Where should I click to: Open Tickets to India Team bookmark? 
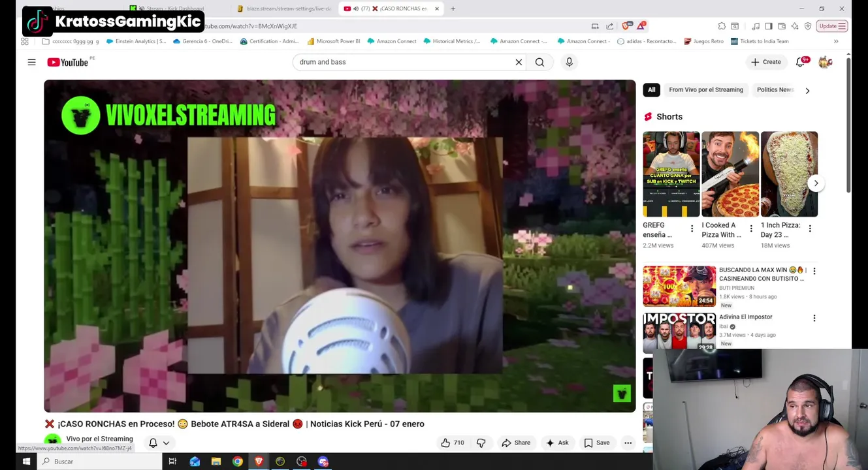click(760, 41)
